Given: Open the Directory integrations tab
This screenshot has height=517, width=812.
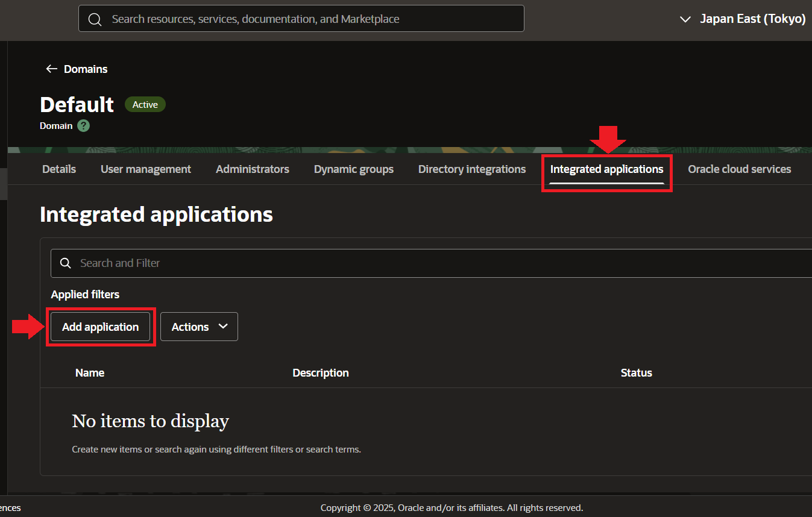Looking at the screenshot, I should (471, 169).
